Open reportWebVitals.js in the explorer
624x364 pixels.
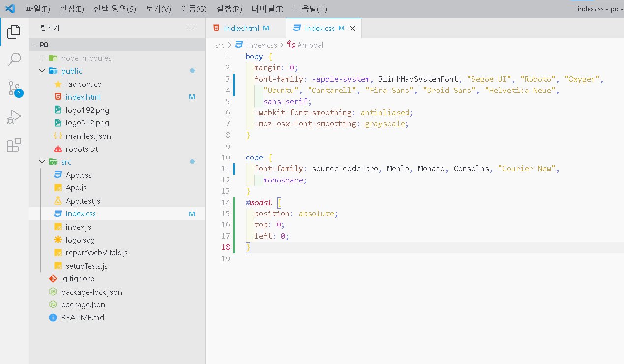point(117,253)
